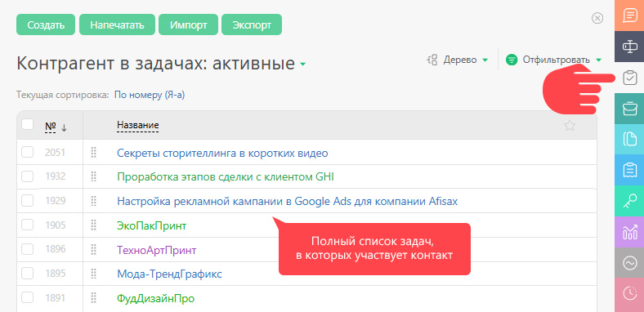
Task: Check the box for task 1932
Action: click(27, 176)
